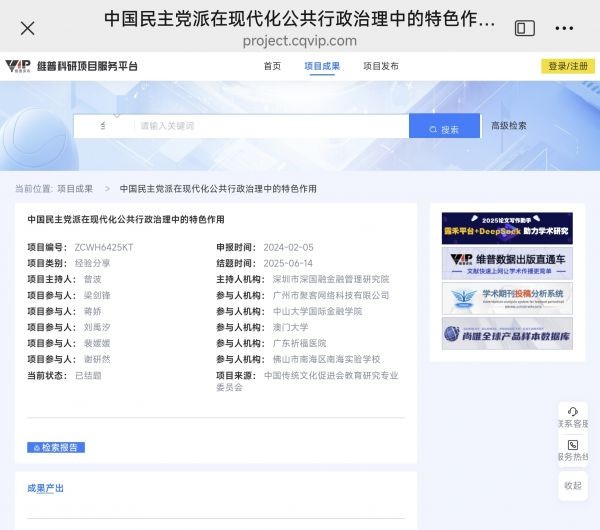Open the 项目发布 tab
600x530 pixels.
[381, 66]
